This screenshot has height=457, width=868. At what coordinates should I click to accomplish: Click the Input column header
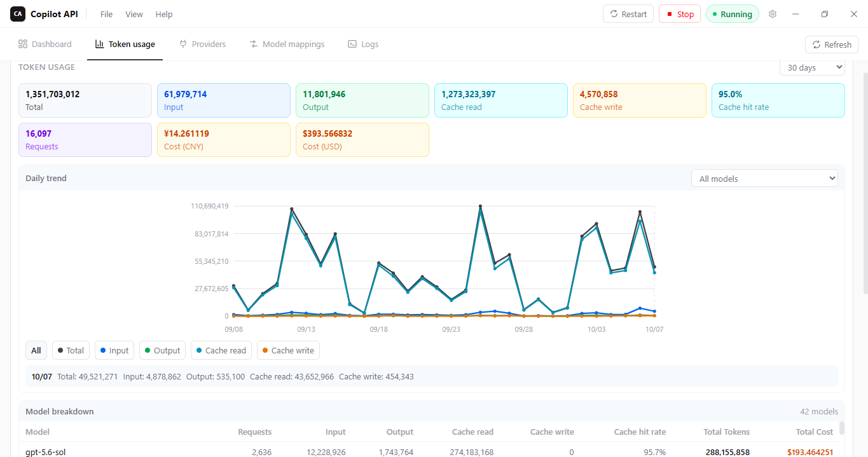coord(335,432)
